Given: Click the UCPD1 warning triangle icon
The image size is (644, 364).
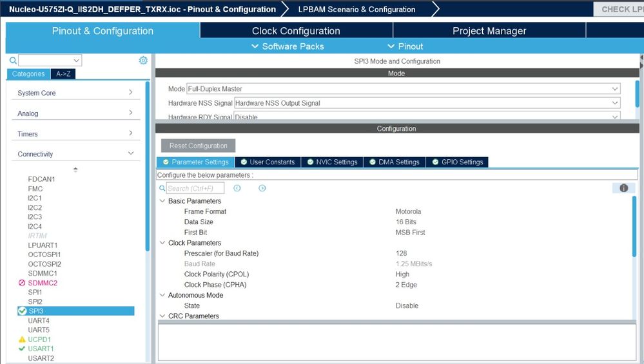Looking at the screenshot, I should point(22,340).
